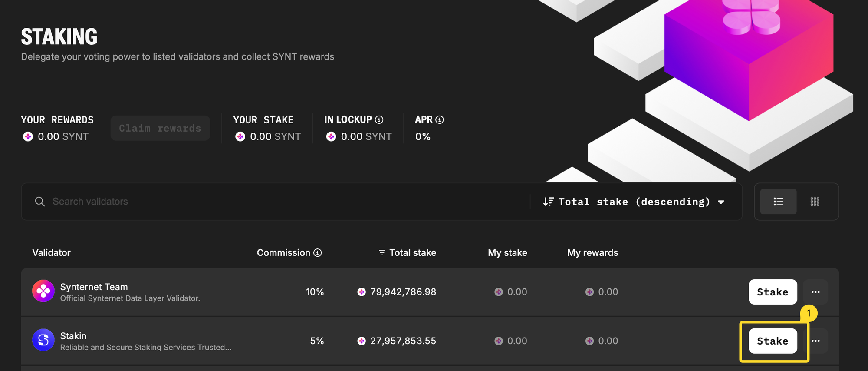868x371 pixels.
Task: Click the Commission info icon
Action: pyautogui.click(x=318, y=253)
